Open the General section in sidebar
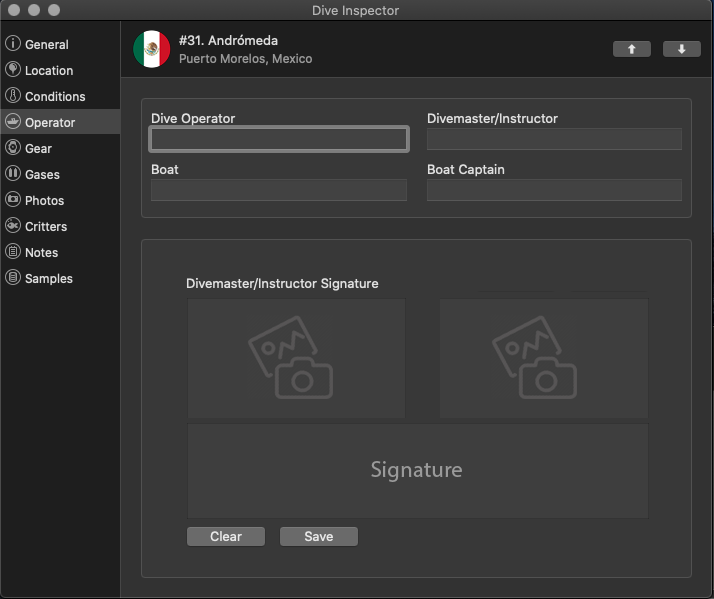The width and height of the screenshot is (714, 599). 46,44
